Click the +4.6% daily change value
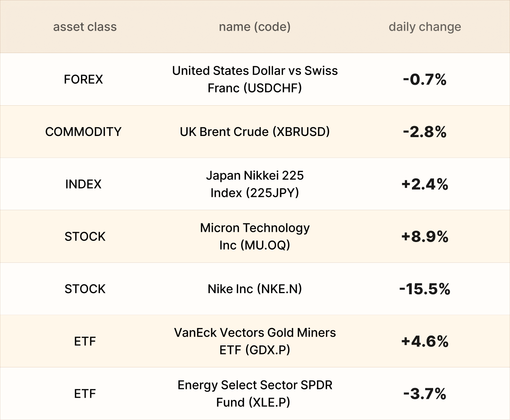The height and width of the screenshot is (420, 510). tap(425, 341)
